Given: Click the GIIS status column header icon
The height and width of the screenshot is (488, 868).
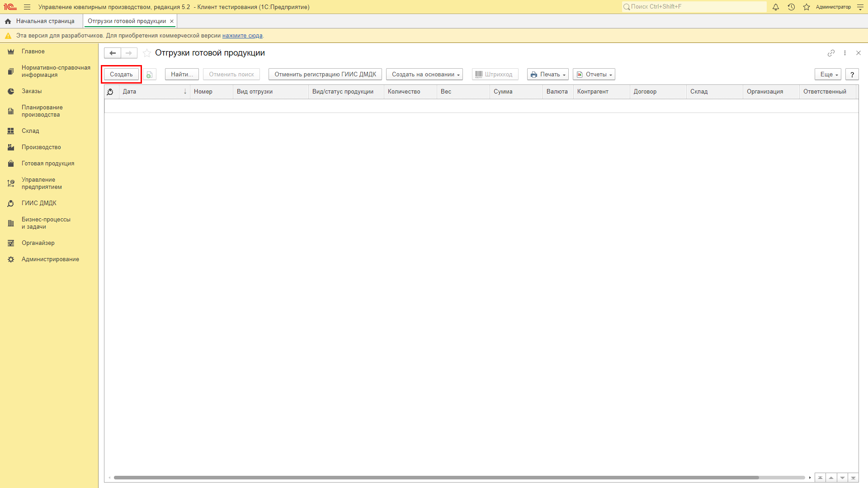Looking at the screenshot, I should [110, 92].
